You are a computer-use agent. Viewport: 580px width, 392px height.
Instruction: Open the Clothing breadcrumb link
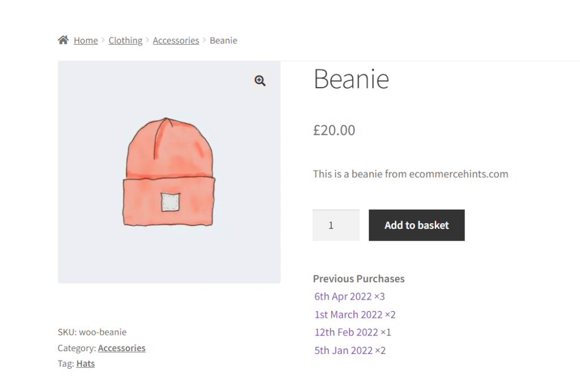tap(125, 40)
